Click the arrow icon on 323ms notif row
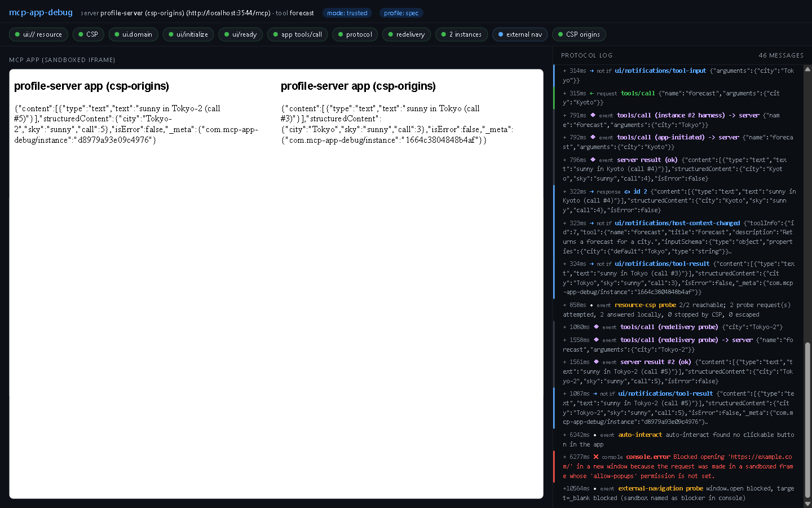The image size is (812, 508). (x=592, y=223)
